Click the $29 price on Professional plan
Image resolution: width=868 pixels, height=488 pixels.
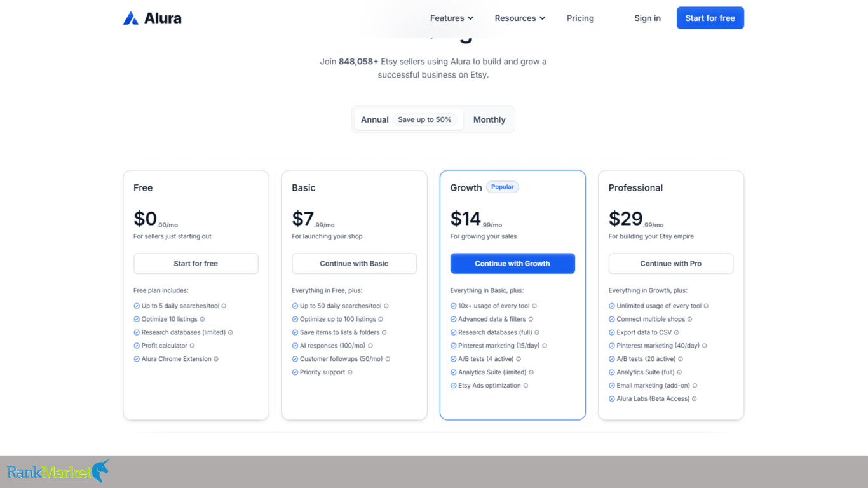click(636, 219)
